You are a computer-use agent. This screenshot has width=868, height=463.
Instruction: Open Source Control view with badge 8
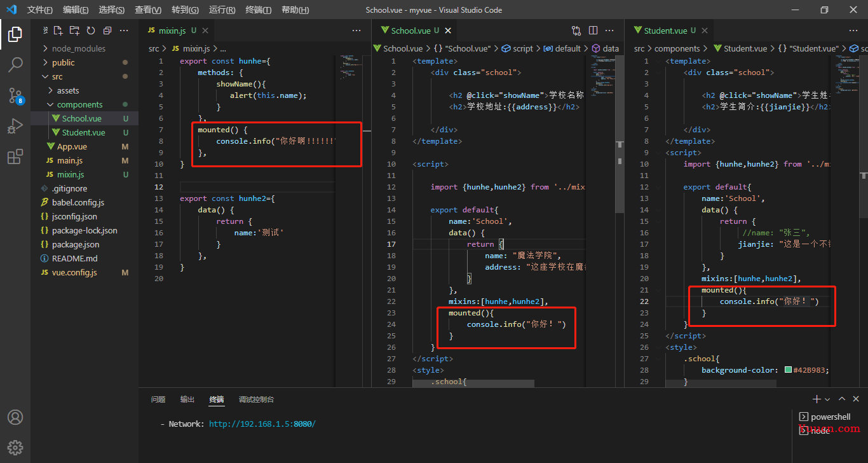tap(15, 95)
